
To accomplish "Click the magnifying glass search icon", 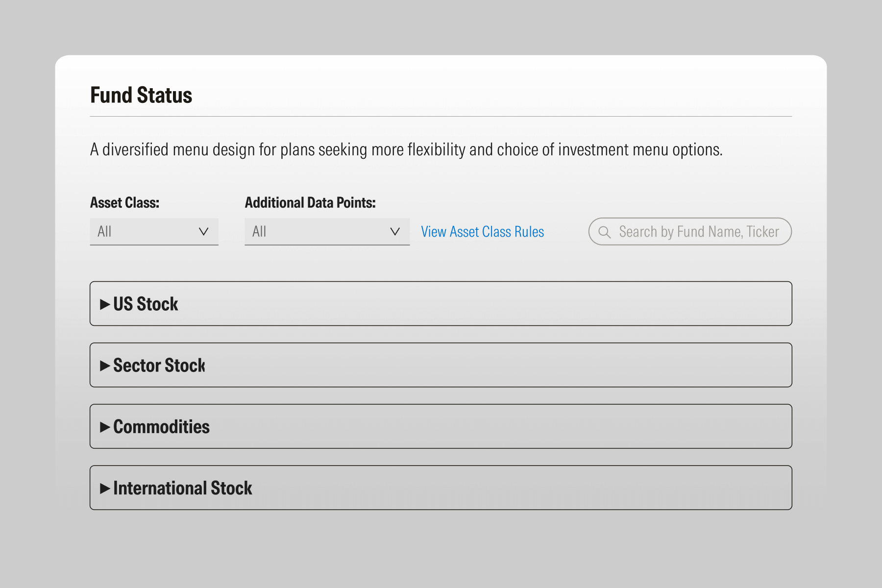I will [605, 232].
